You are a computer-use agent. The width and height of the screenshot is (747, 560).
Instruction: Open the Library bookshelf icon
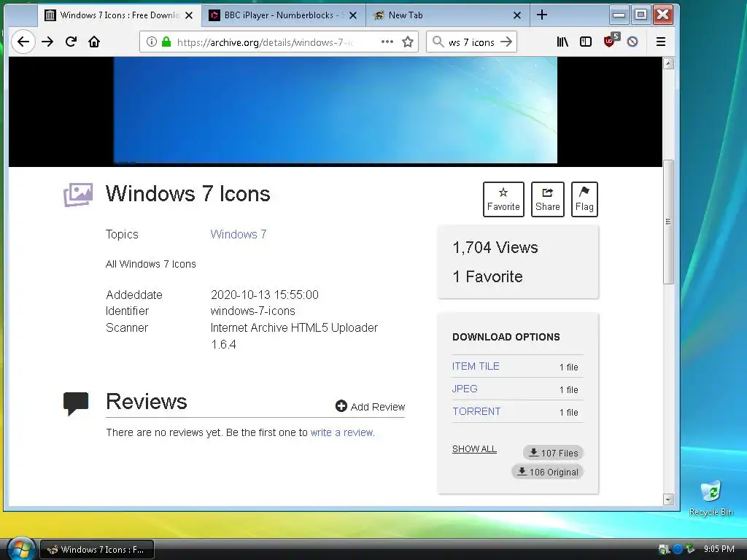coord(562,42)
